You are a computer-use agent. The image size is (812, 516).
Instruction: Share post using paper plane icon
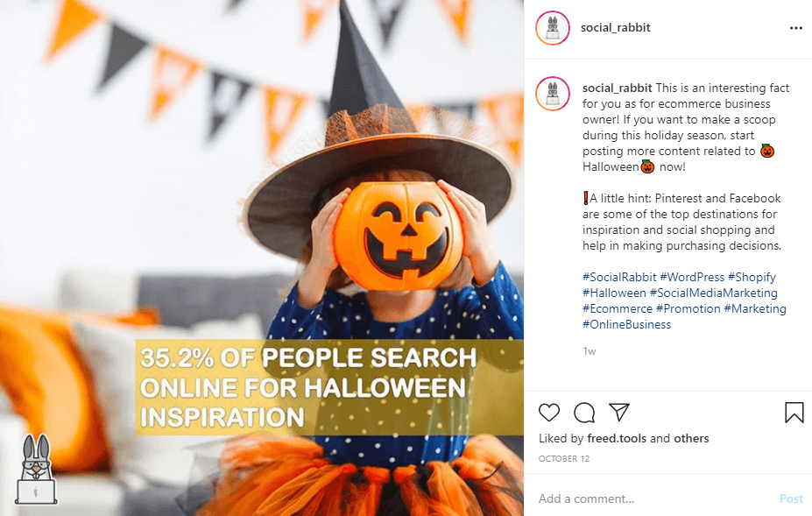click(x=618, y=412)
